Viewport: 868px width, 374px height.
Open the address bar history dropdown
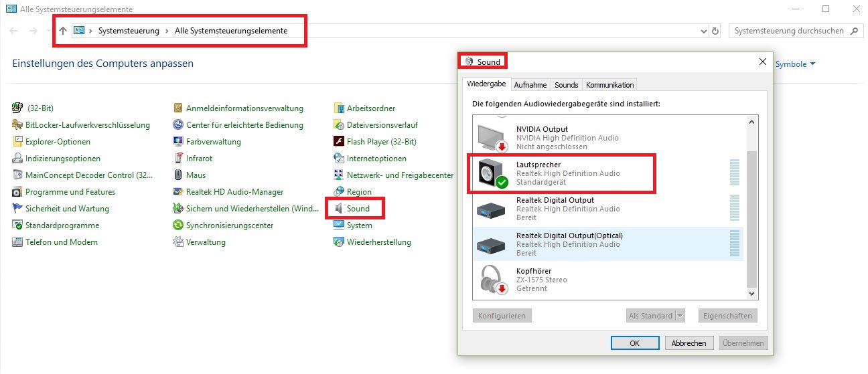[x=703, y=31]
